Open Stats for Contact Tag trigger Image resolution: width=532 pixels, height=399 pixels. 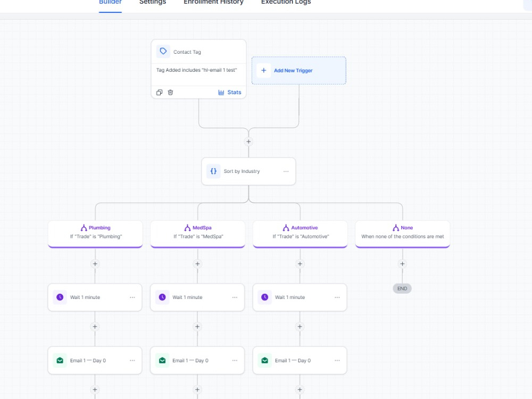pyautogui.click(x=230, y=92)
